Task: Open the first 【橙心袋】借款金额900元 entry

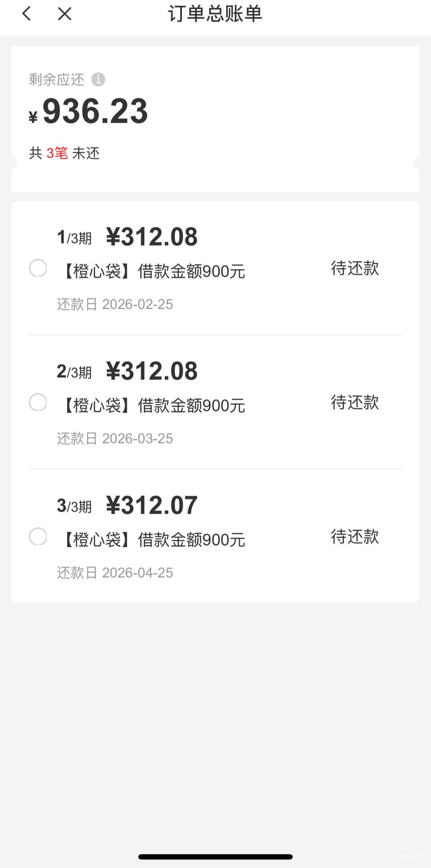Action: coord(154,271)
